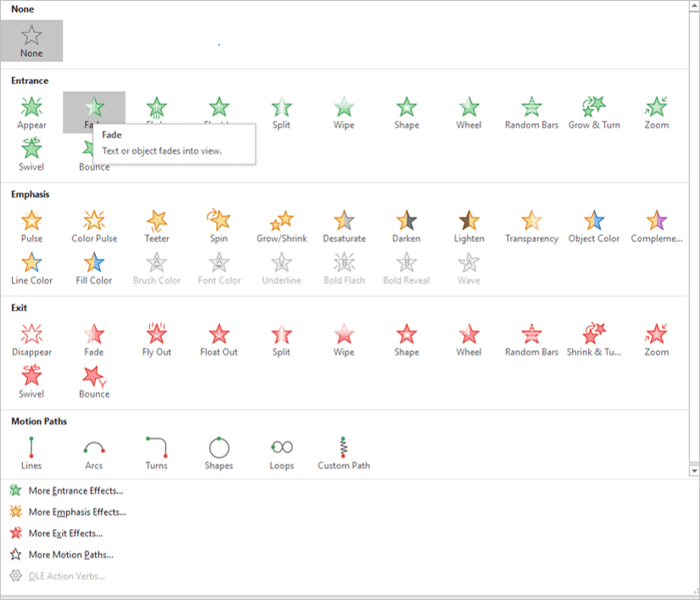Choose the Wheel entrance animation
The width and height of the screenshot is (700, 600).
(x=468, y=112)
